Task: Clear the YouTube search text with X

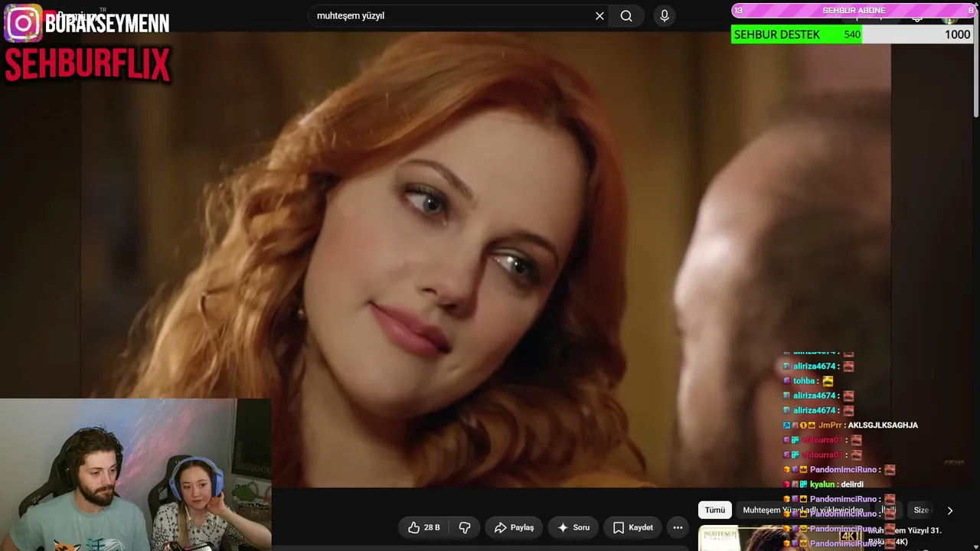Action: coord(599,16)
